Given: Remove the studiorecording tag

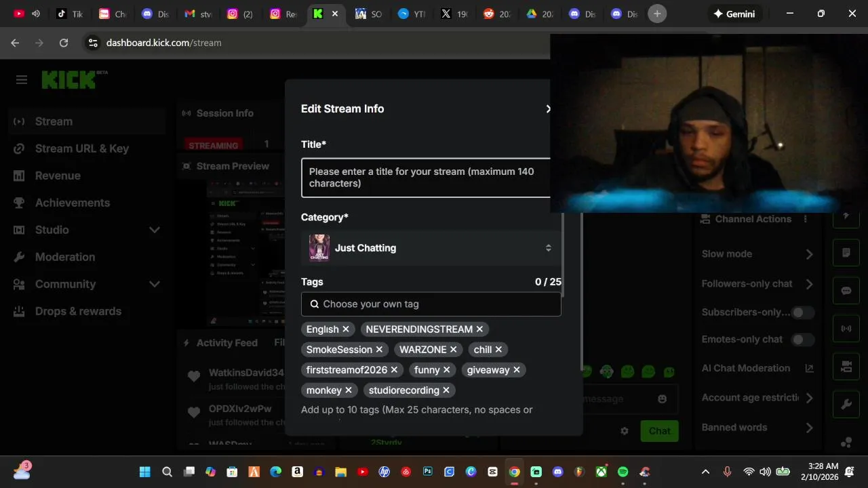Looking at the screenshot, I should point(446,390).
